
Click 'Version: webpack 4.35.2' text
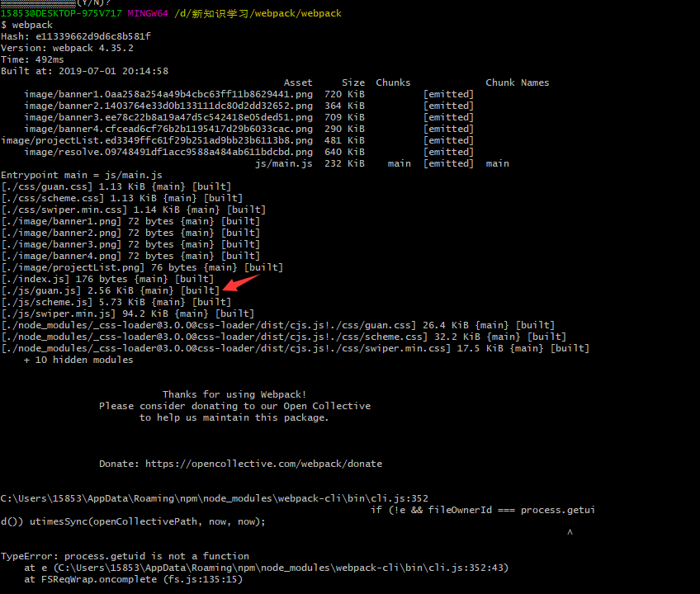(67, 48)
